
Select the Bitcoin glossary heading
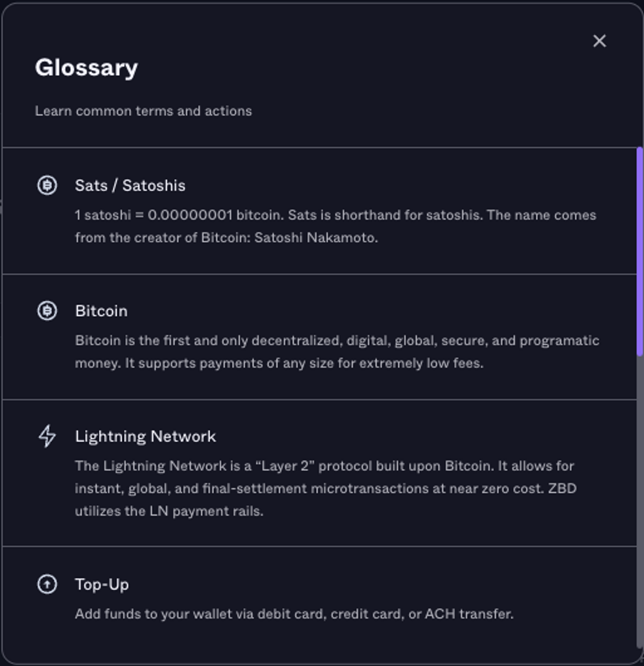(101, 311)
